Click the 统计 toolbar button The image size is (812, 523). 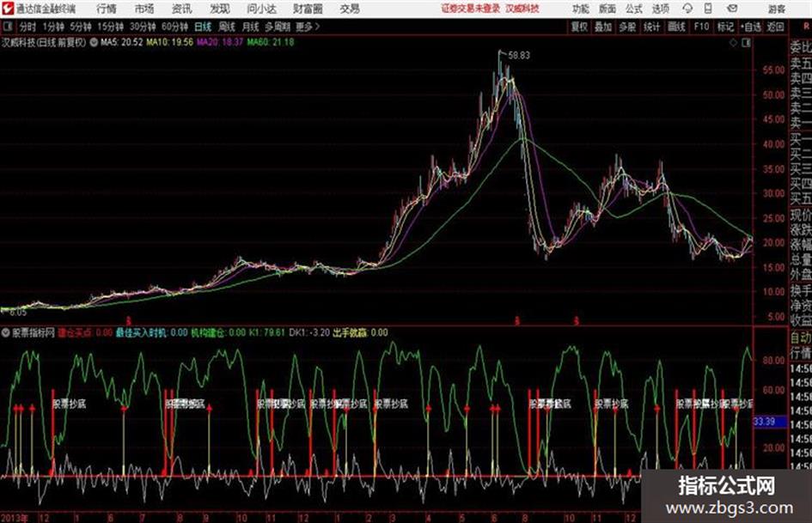[652, 27]
